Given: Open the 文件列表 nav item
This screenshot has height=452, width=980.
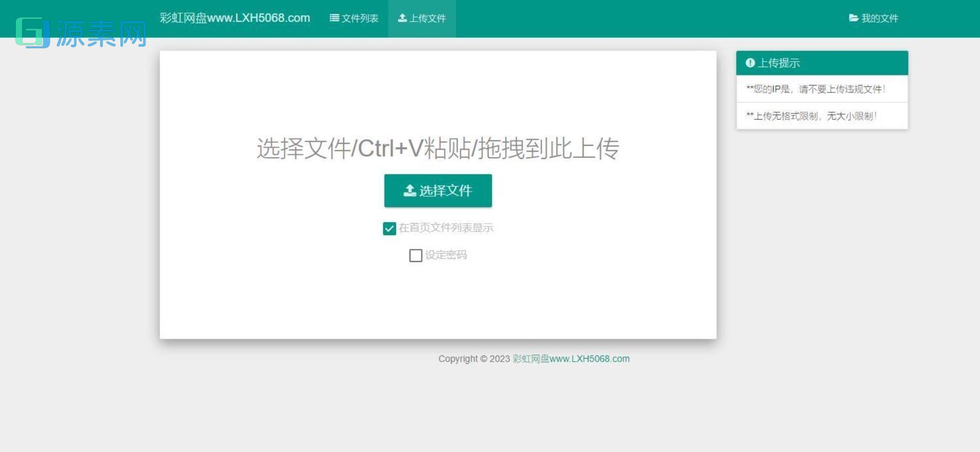Looking at the screenshot, I should pyautogui.click(x=354, y=18).
